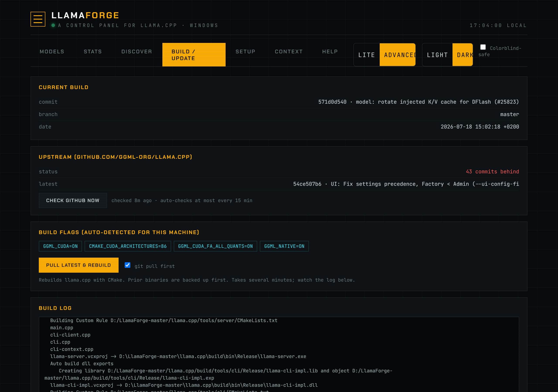Select the Dark theme option

tap(463, 55)
